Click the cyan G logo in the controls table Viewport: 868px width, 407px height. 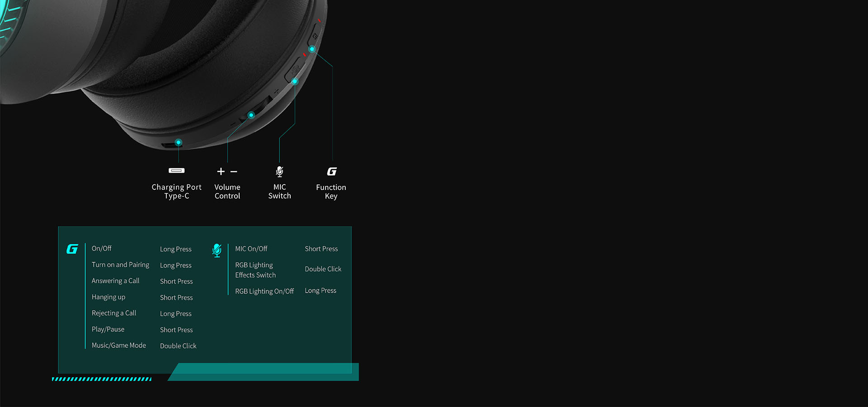coord(72,249)
